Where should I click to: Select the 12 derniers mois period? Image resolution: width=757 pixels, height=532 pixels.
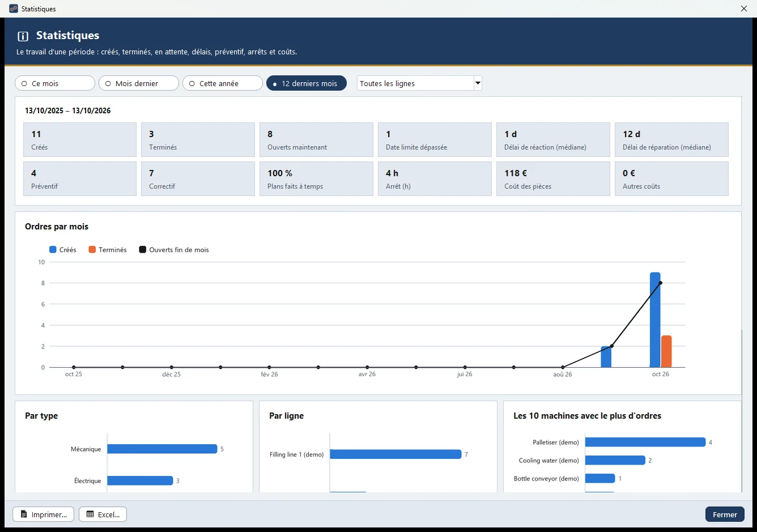307,83
